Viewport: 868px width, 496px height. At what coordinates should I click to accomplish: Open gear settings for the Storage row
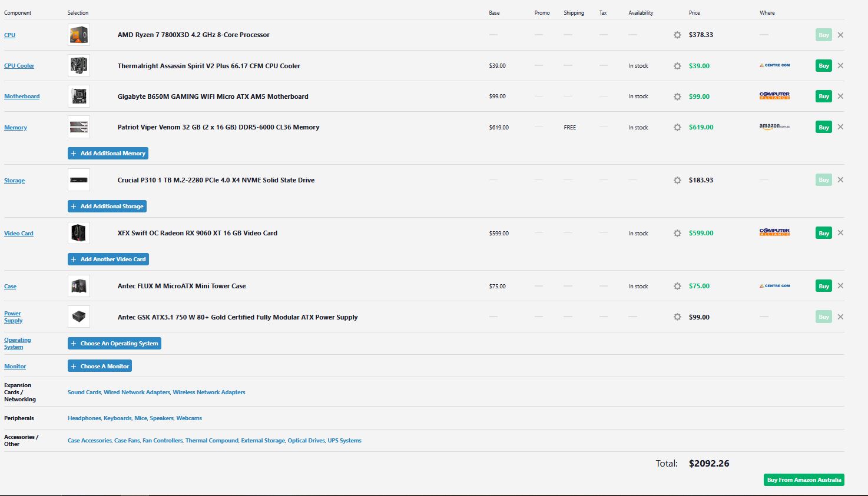click(677, 180)
